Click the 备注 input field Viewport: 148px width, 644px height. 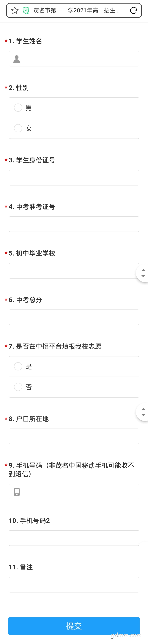pyautogui.click(x=74, y=585)
